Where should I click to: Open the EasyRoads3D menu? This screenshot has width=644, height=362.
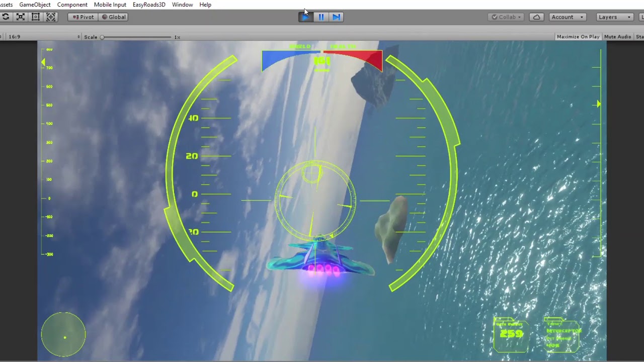(x=149, y=5)
